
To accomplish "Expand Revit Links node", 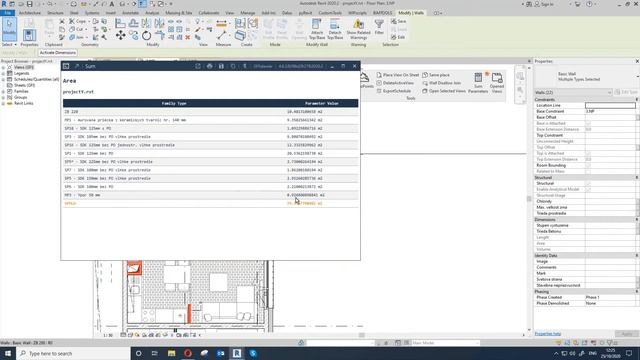I will 3,103.
